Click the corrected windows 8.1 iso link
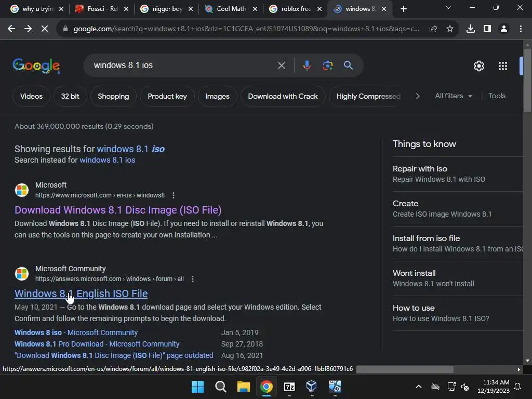 coord(130,149)
